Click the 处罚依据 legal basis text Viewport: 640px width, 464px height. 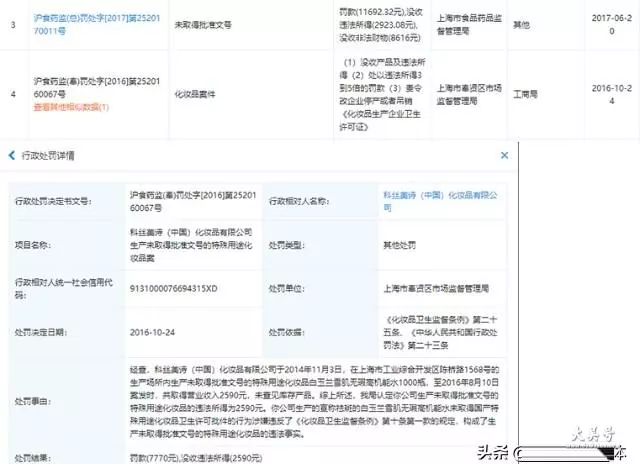(440, 332)
